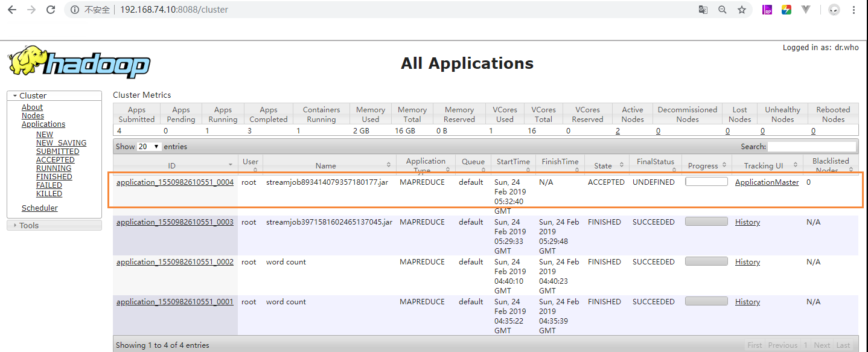Filter applications by the NEW state
Screen dimensions: 868x352
tap(45, 135)
